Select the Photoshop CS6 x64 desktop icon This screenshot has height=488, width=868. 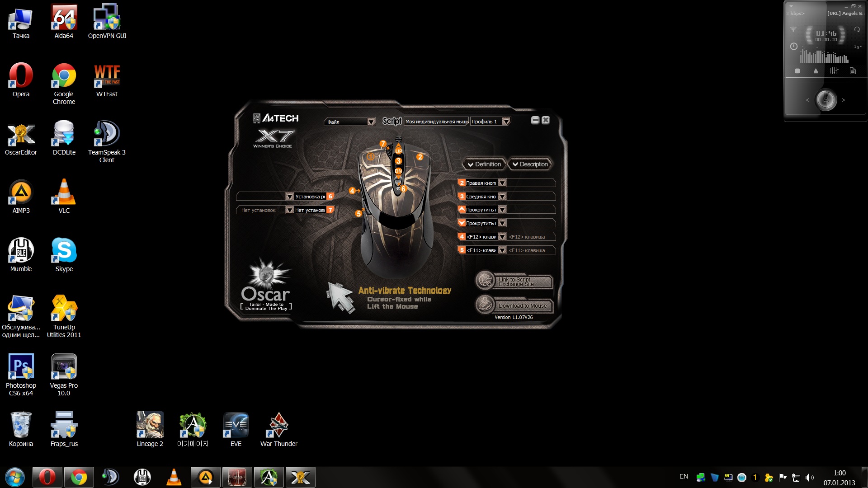click(21, 375)
